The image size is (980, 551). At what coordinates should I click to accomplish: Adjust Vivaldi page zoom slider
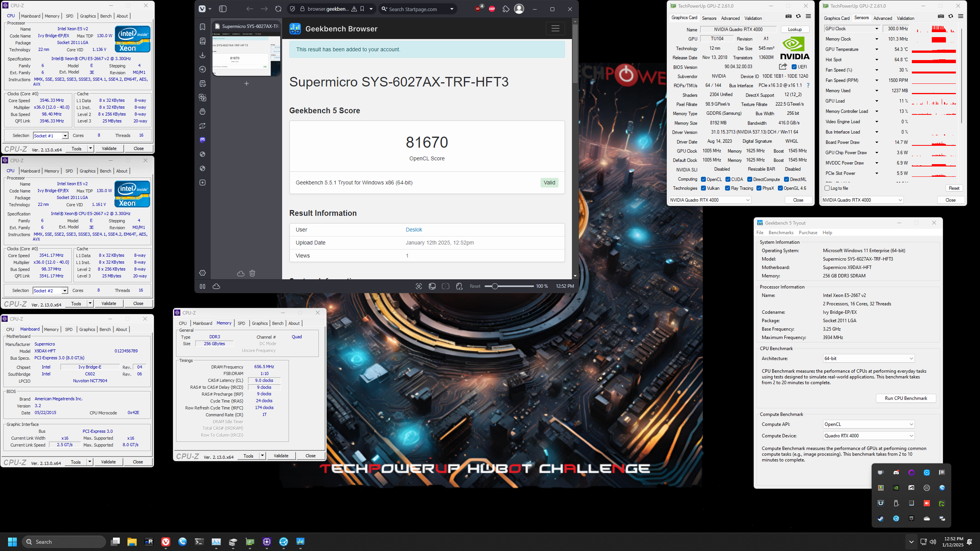click(x=509, y=286)
